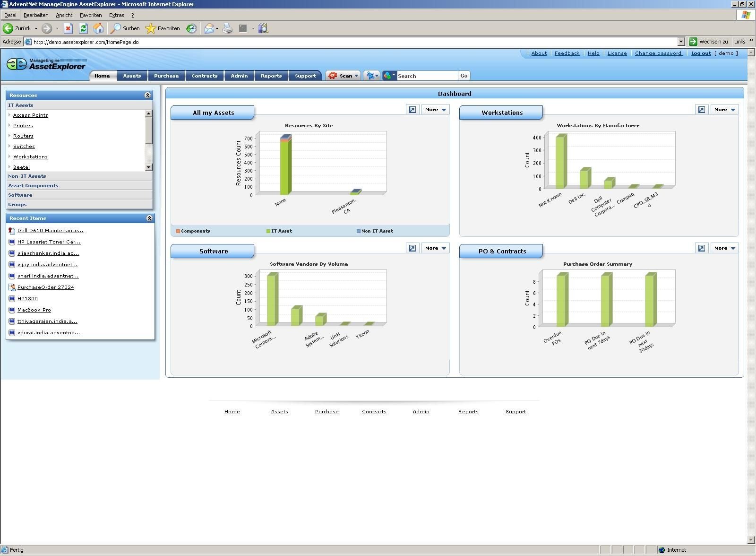
Task: Click the Log out link
Action: coord(701,53)
